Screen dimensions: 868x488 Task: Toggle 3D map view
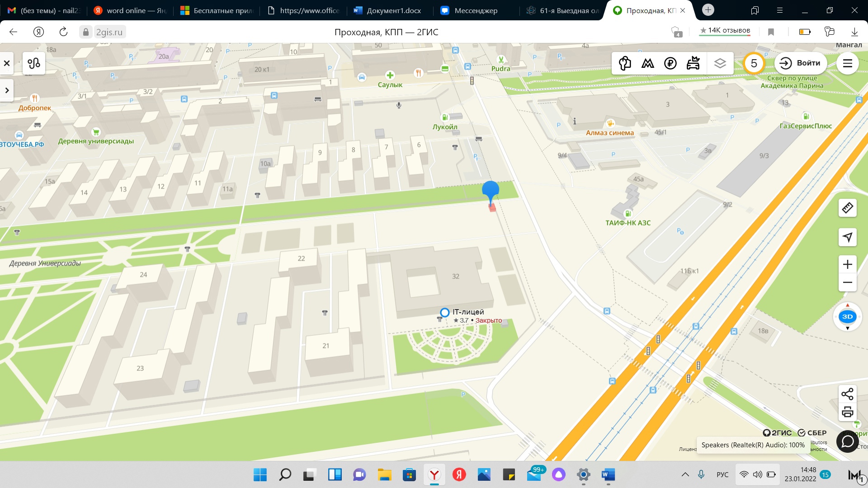(847, 317)
